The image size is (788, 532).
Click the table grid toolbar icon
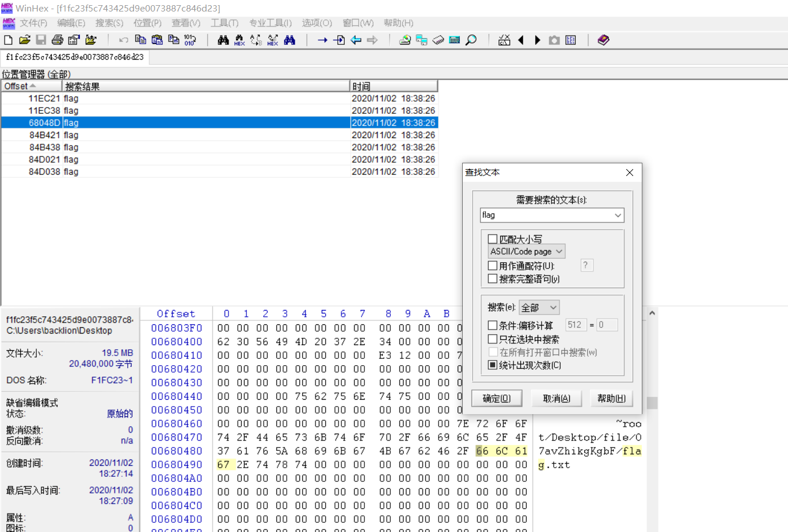[570, 40]
